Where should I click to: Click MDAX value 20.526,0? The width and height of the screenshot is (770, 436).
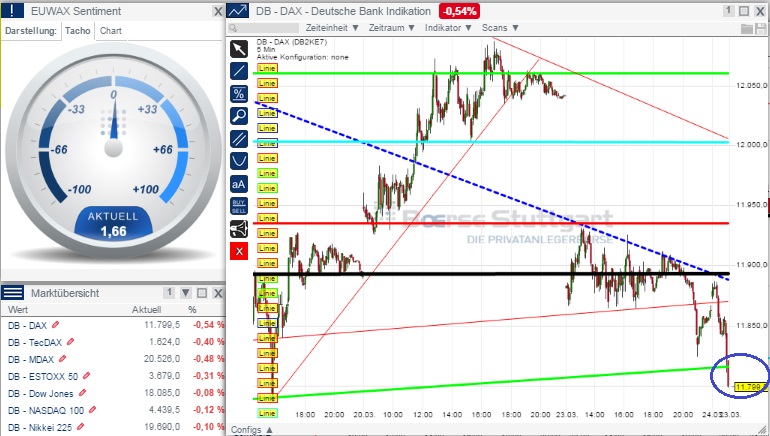162,359
